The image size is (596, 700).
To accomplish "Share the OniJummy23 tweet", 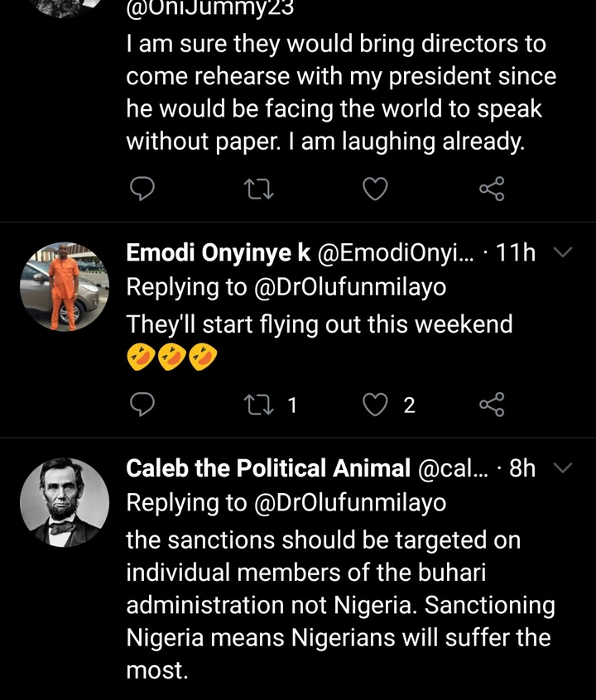I will [x=492, y=190].
